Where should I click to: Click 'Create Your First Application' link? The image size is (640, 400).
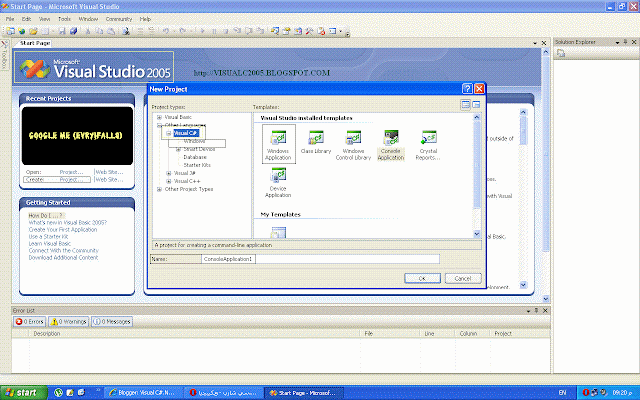(63, 230)
